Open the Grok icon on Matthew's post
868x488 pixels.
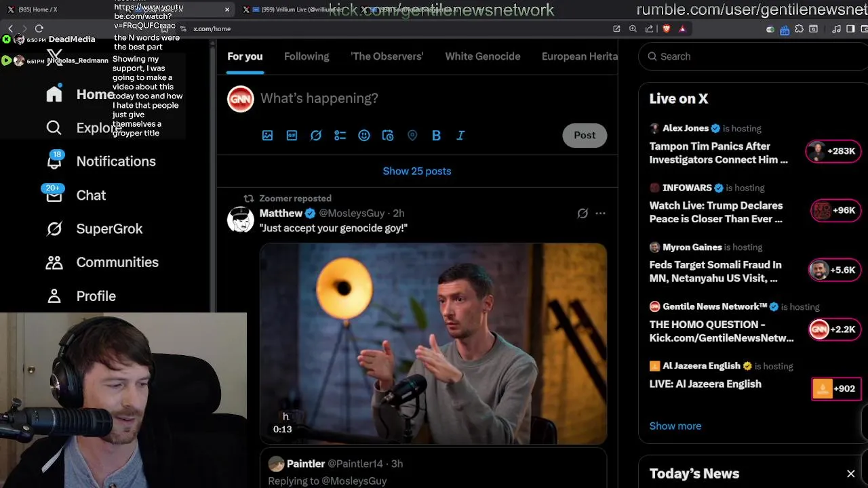click(583, 213)
